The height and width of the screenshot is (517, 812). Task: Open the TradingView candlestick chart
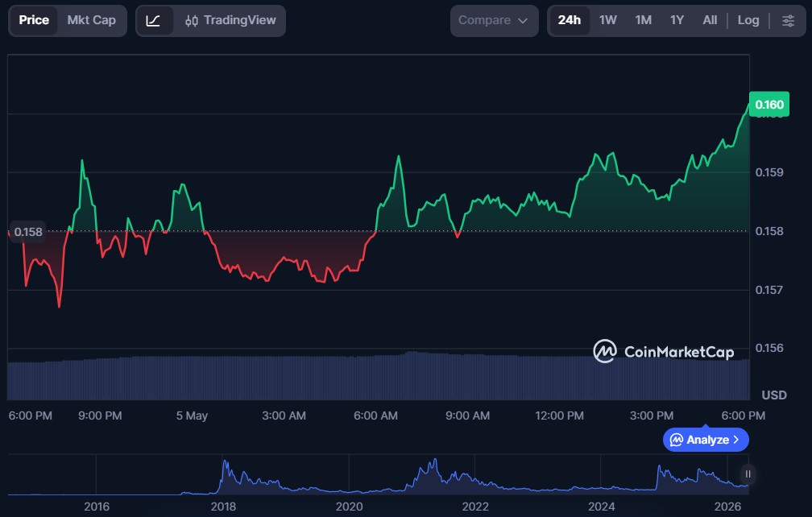[230, 21]
